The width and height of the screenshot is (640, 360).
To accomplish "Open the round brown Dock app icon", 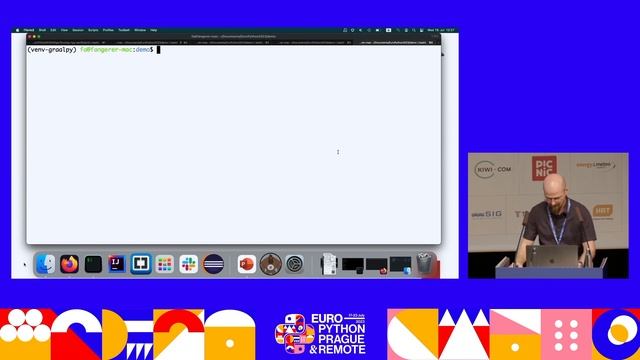I will [271, 264].
